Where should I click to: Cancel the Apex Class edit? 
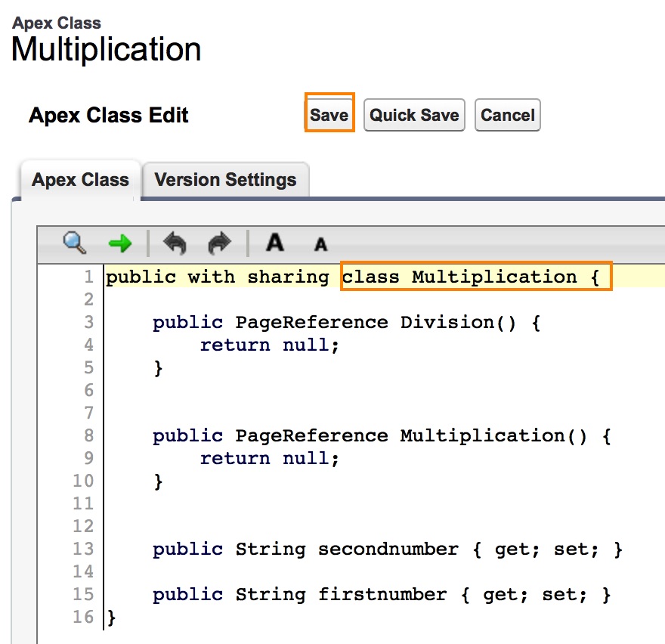[x=507, y=115]
